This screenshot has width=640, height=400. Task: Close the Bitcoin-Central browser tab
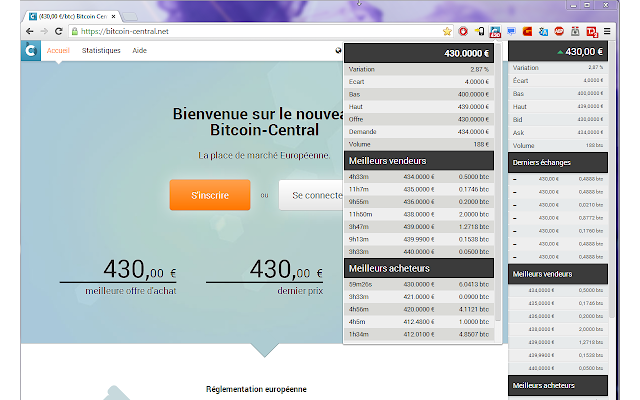point(113,16)
